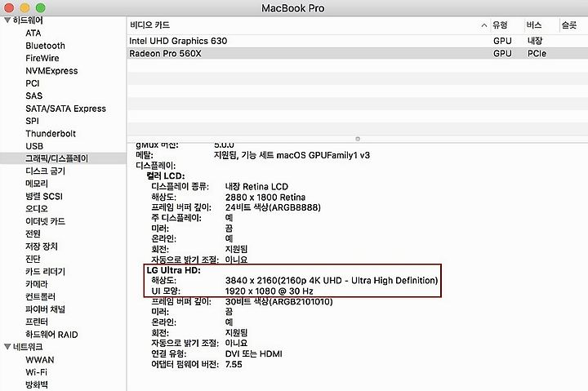Select Bluetooth in the hardware list

pyautogui.click(x=45, y=46)
